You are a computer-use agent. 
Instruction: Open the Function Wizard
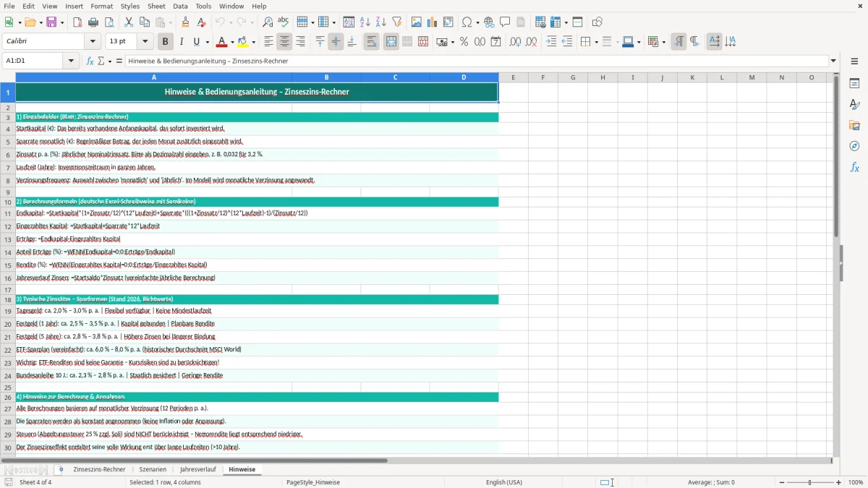(x=90, y=61)
